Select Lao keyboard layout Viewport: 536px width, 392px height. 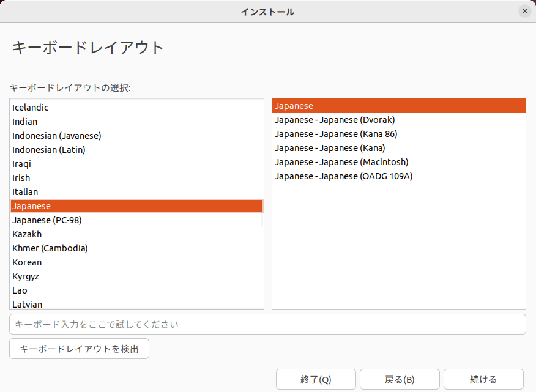tap(136, 290)
